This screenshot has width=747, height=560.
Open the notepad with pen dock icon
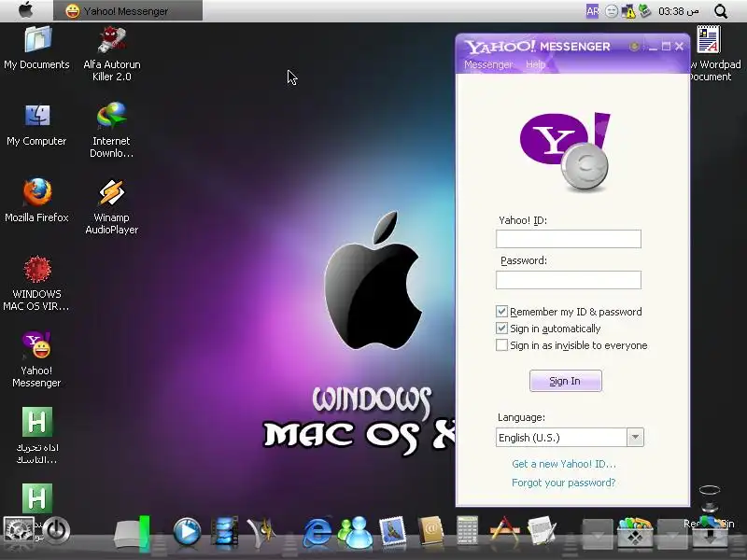click(x=543, y=530)
